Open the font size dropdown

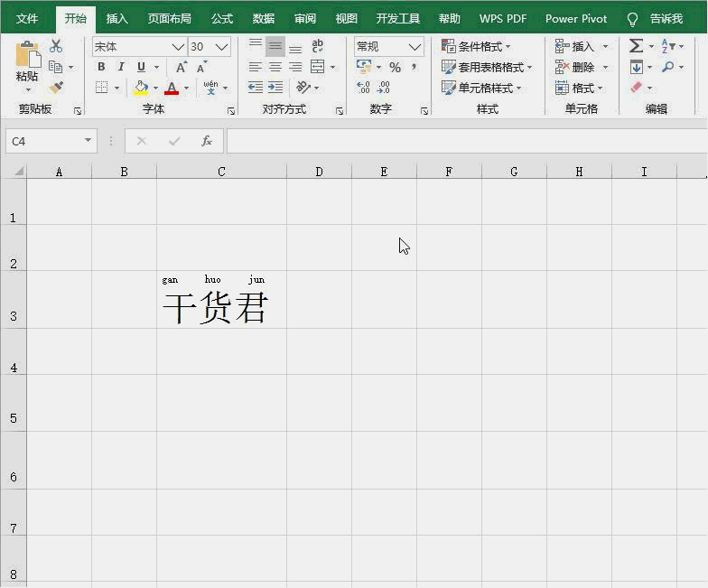pos(221,47)
